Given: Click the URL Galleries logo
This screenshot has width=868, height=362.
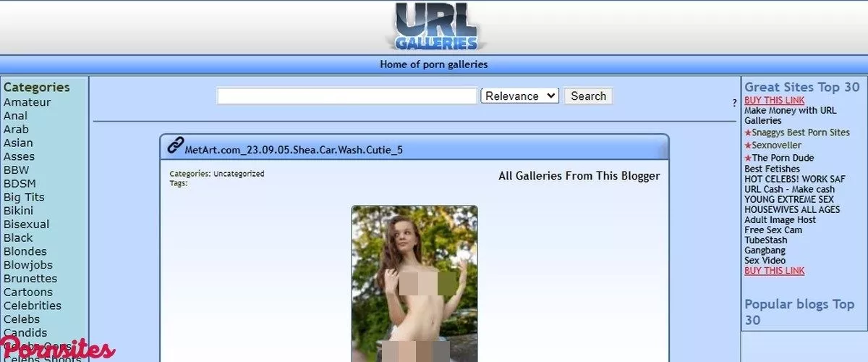Looking at the screenshot, I should [x=435, y=28].
